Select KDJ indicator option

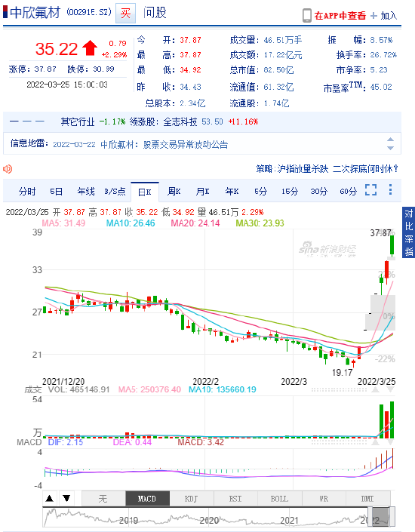192,498
